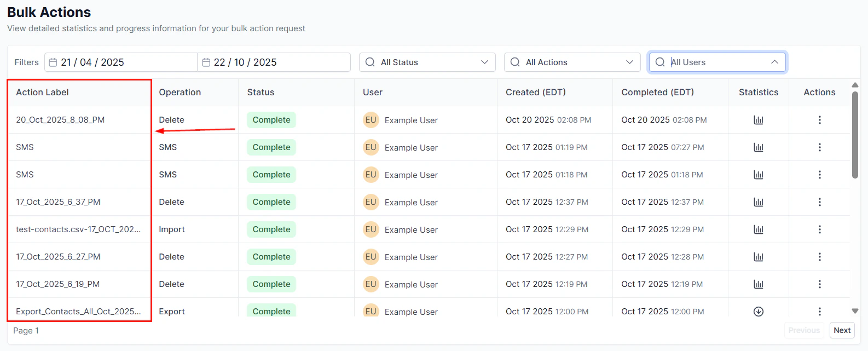The height and width of the screenshot is (351, 868).
Task: Select the test-contacts.csv-17_OCT_202... label
Action: point(78,229)
